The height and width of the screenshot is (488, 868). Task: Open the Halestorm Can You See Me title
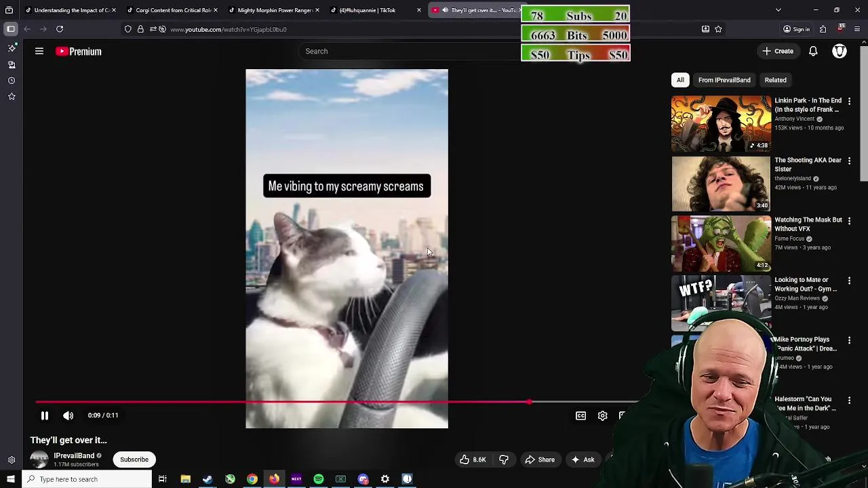tap(806, 403)
